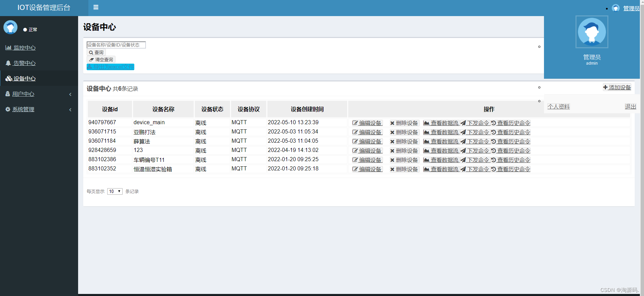The image size is (644, 296).
Task: Click the 设备协议 column header
Action: coord(249,109)
